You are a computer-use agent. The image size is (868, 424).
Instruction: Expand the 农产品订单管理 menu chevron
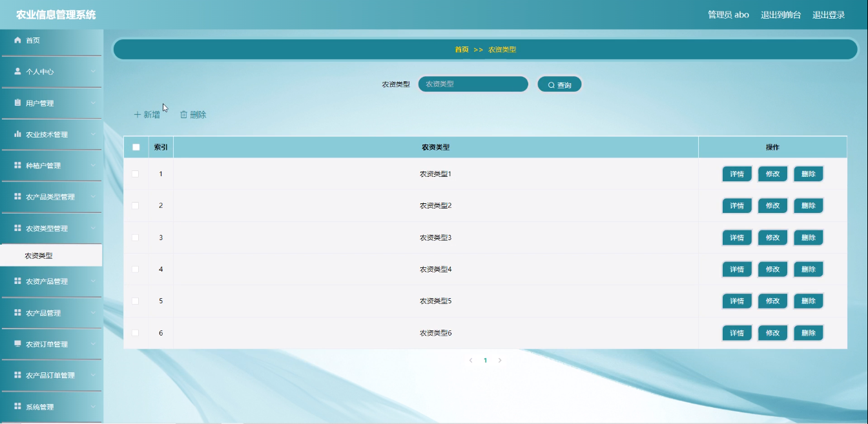(93, 376)
